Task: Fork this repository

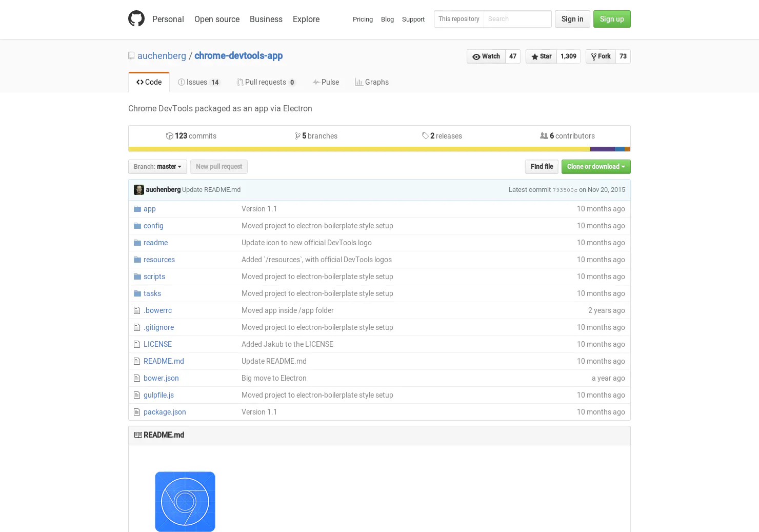Action: pos(601,56)
